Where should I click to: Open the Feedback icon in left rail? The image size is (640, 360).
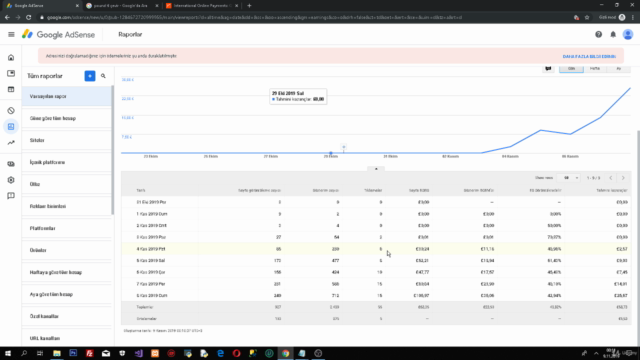[11, 196]
